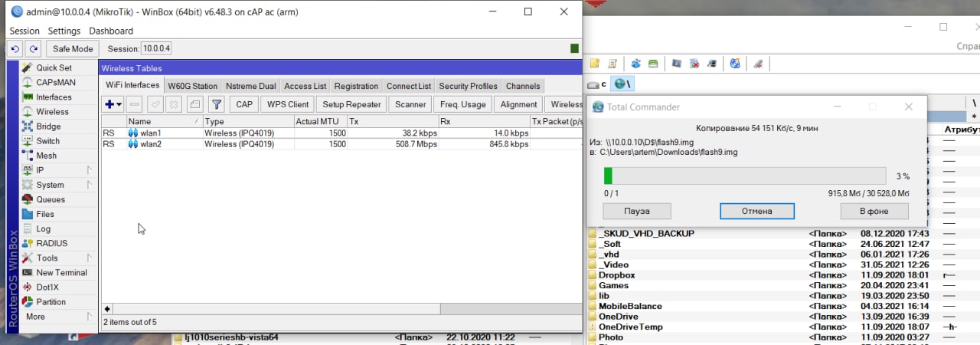Open the Settings menu

tap(64, 31)
